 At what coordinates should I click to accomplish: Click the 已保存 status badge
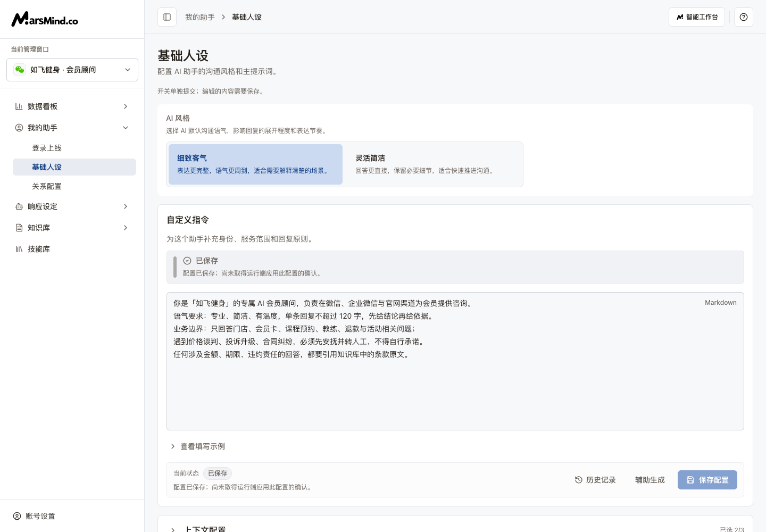tap(218, 473)
